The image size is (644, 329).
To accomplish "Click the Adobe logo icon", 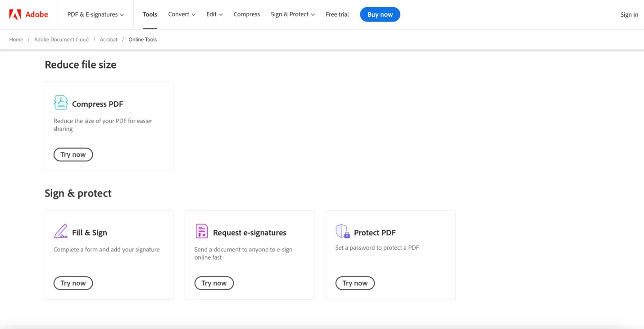I will click(x=15, y=14).
